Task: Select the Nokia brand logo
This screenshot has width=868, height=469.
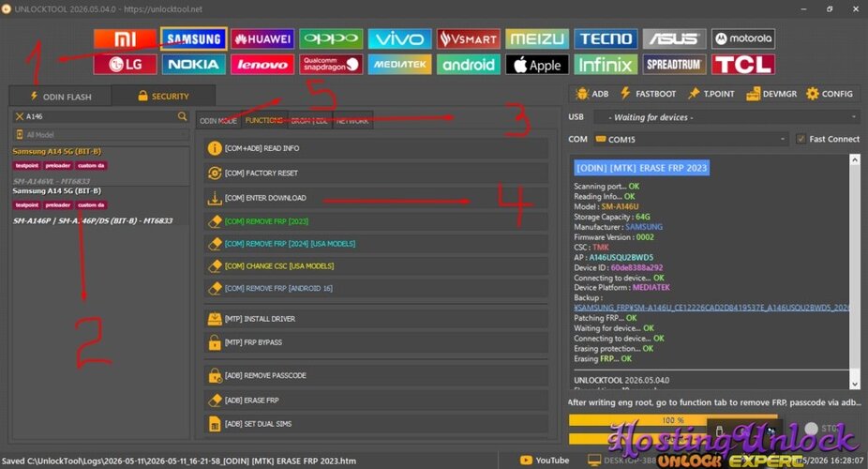Action: [x=194, y=64]
